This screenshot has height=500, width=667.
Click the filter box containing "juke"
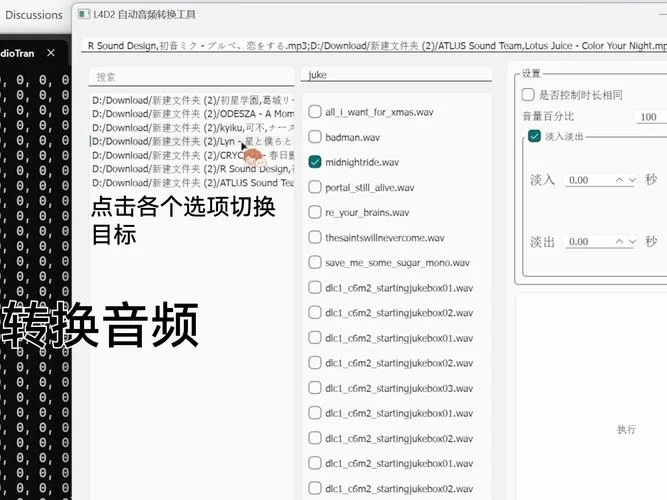pyautogui.click(x=396, y=75)
